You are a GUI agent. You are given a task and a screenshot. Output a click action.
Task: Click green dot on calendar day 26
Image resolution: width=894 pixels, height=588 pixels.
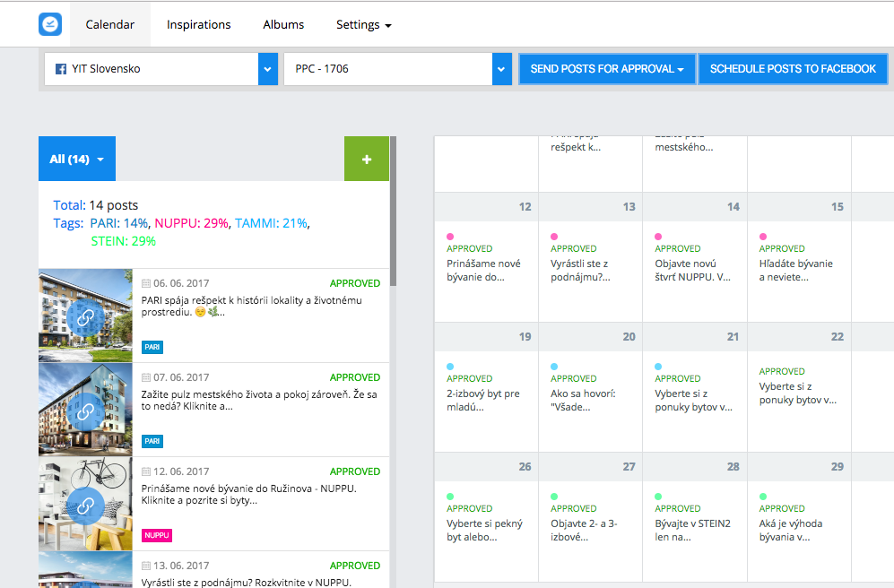coord(450,497)
